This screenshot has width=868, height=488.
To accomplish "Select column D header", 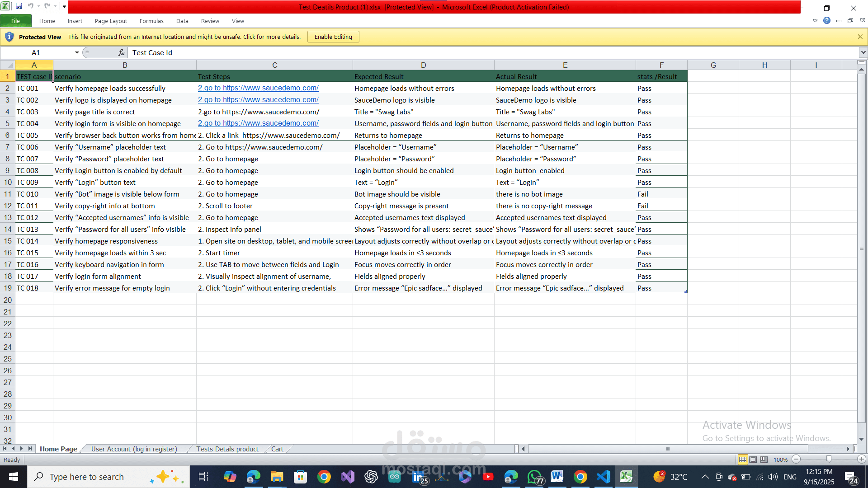I will tap(423, 65).
